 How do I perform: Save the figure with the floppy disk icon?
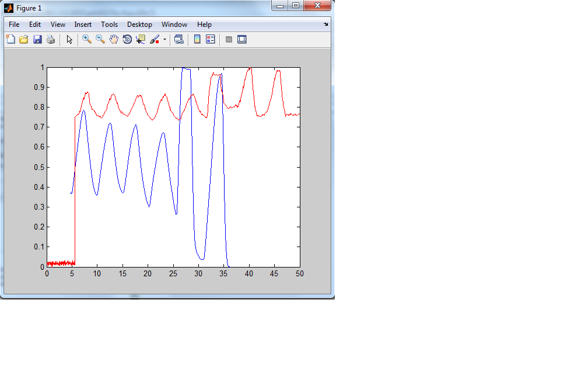[x=37, y=40]
